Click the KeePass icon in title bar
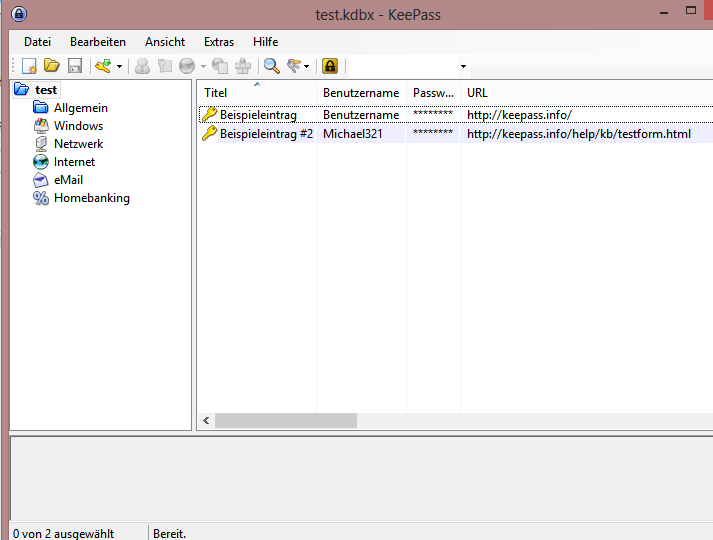Viewport: 713px width, 540px height. coord(18,13)
